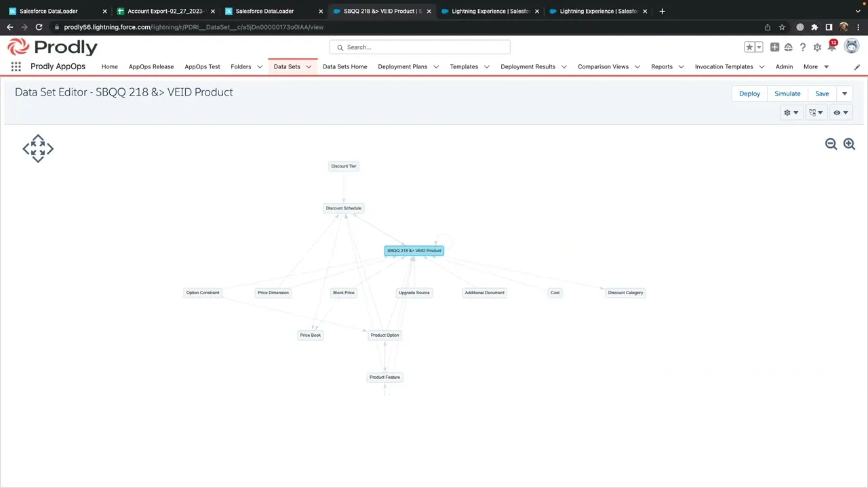Open the Global Actions plus icon
Screen dimensions: 868x488
(x=774, y=47)
